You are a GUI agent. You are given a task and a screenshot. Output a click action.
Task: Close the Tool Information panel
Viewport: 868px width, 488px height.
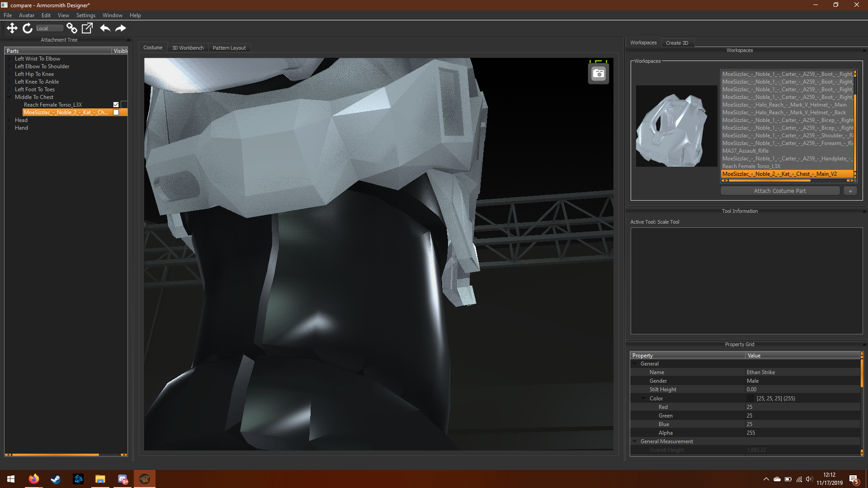864,211
